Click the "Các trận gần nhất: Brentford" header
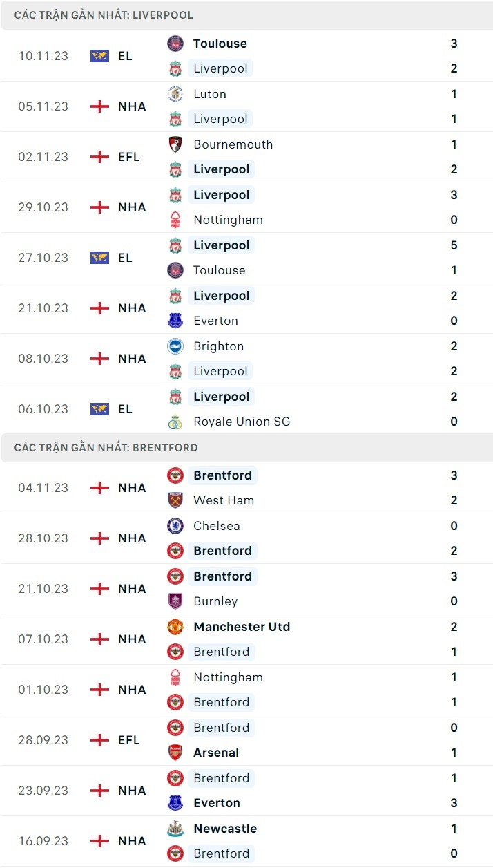 coord(106,448)
